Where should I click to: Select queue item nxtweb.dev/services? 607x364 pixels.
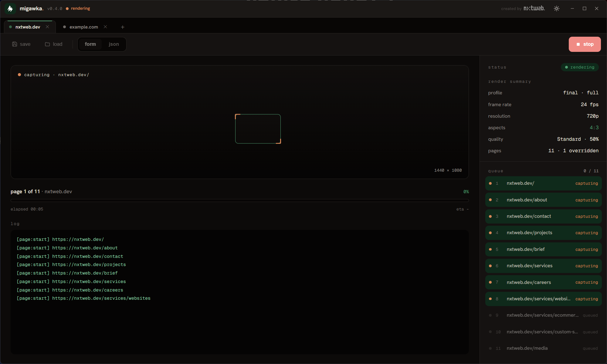click(543, 266)
